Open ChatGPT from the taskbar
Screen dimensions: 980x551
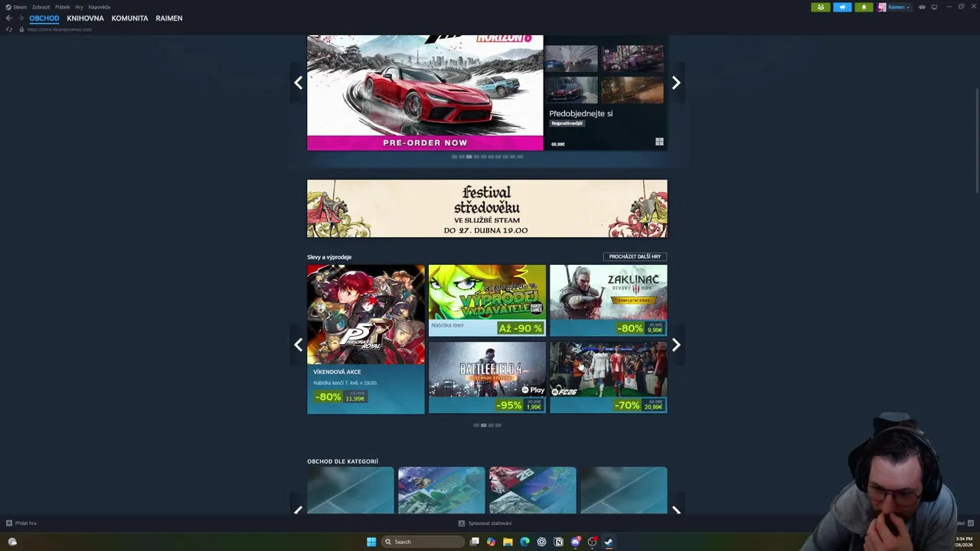click(541, 542)
